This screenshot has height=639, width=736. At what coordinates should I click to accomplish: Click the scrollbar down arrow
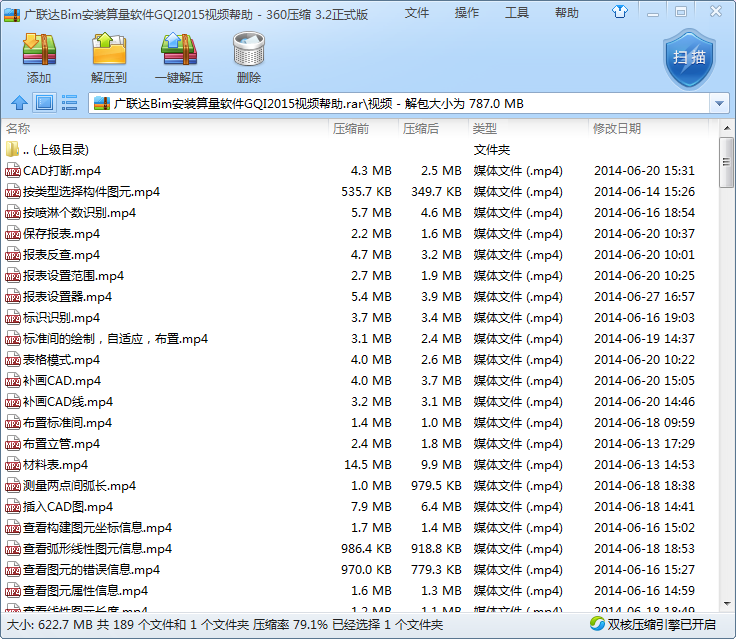(726, 603)
